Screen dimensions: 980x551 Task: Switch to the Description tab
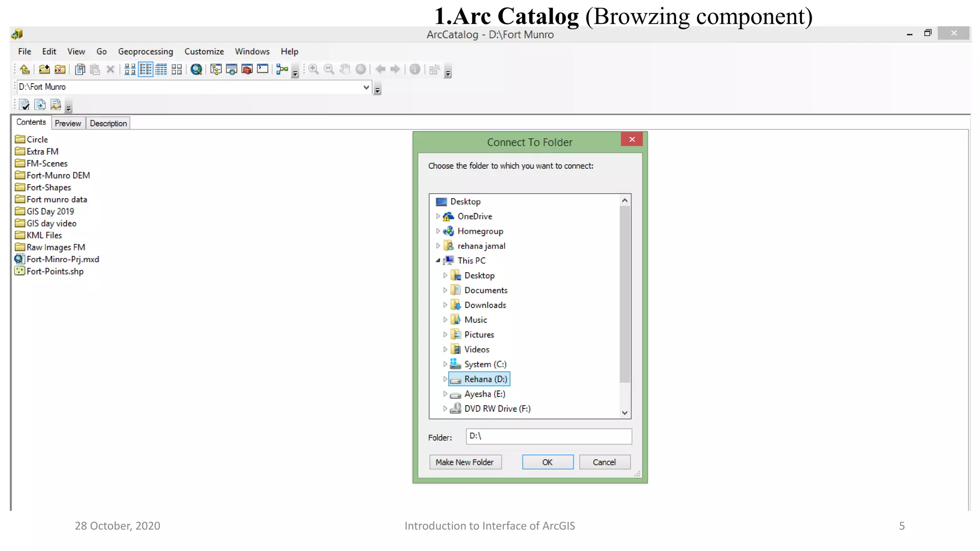click(108, 123)
